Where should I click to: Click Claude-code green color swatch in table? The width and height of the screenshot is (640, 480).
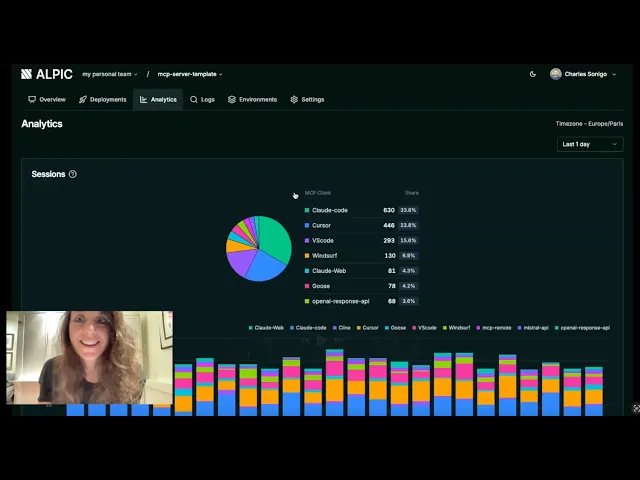[x=307, y=210]
